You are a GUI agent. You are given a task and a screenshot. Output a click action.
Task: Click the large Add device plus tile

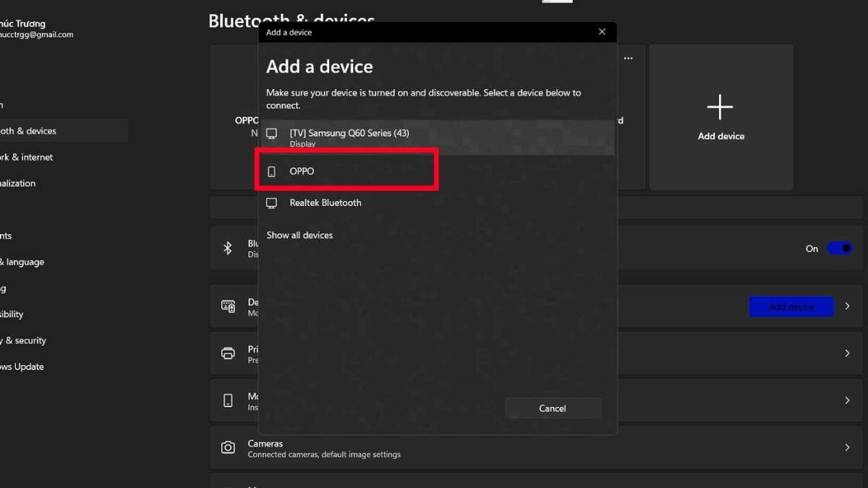(721, 117)
